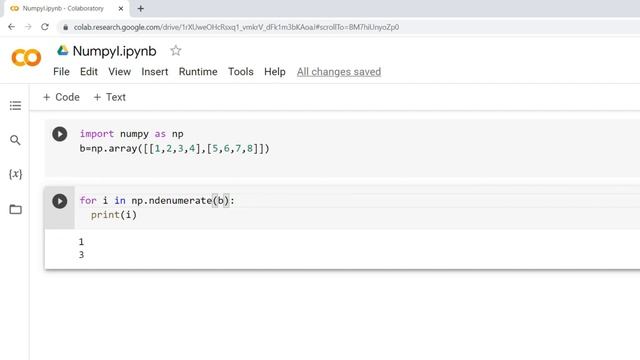
Task: Open a new browser tab with plus
Action: click(x=140, y=9)
